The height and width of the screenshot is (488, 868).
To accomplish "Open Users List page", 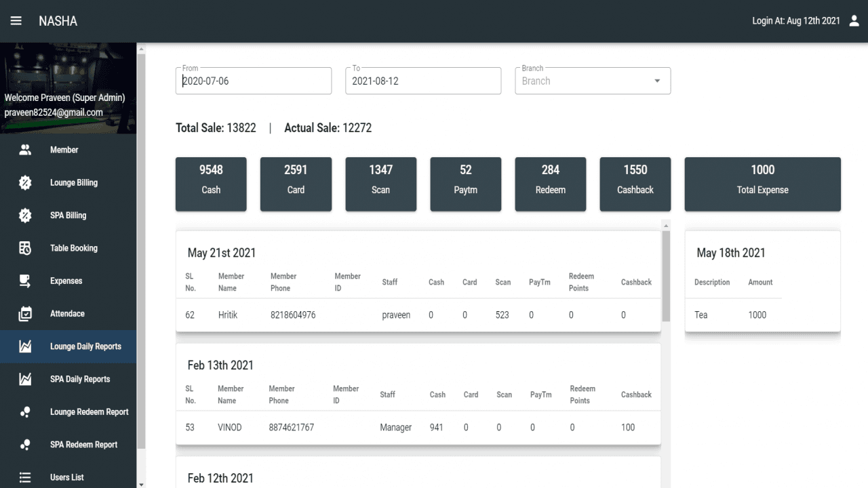I will (x=68, y=476).
